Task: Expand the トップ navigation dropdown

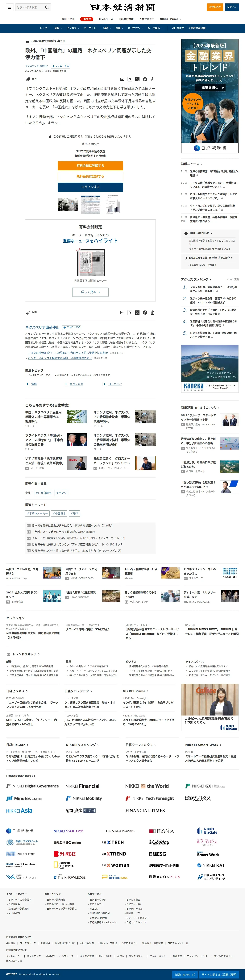Action: [x=45, y=28]
